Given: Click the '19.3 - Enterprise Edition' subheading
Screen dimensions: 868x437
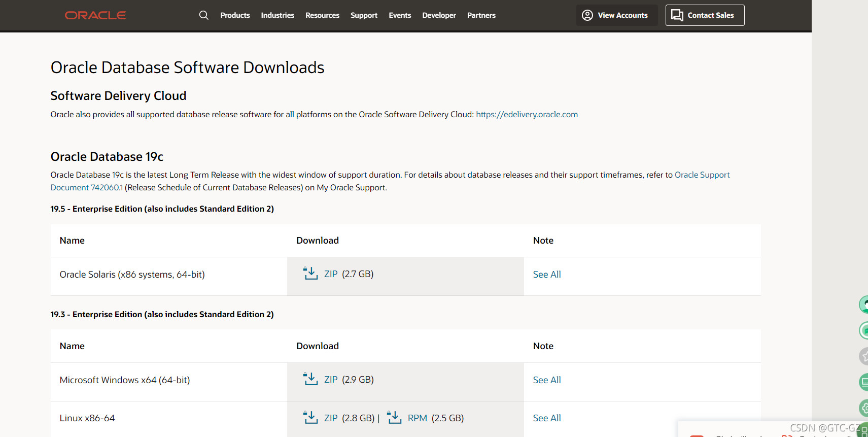Looking at the screenshot, I should [x=162, y=314].
